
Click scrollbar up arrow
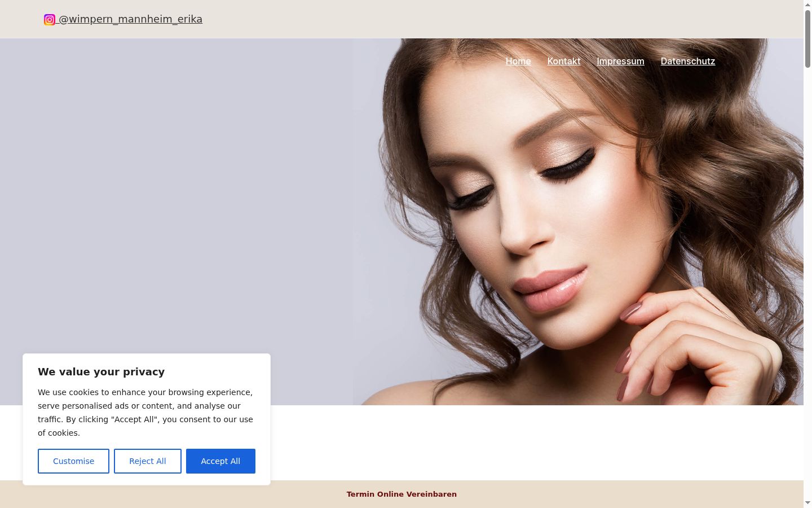point(807,4)
